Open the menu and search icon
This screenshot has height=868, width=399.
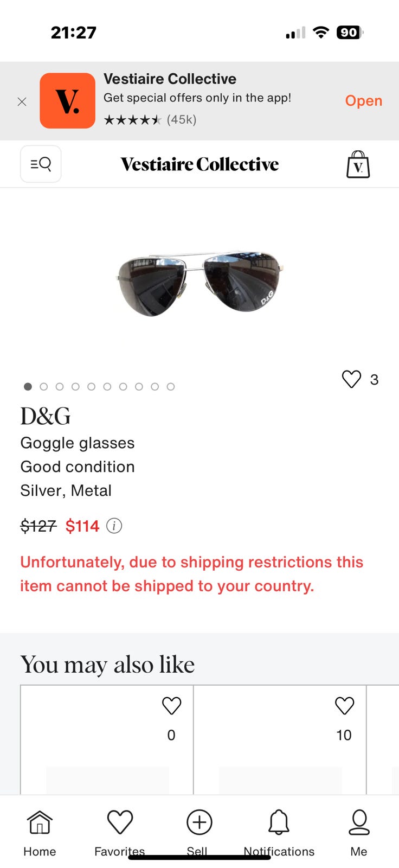coord(41,164)
